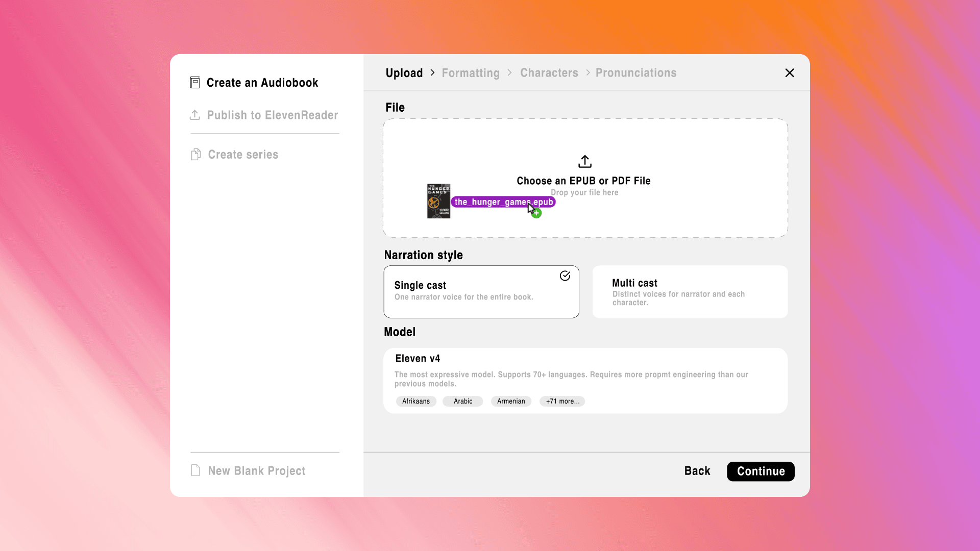Select the Multi cast narration style
Screen dimensions: 980x551
point(690,292)
